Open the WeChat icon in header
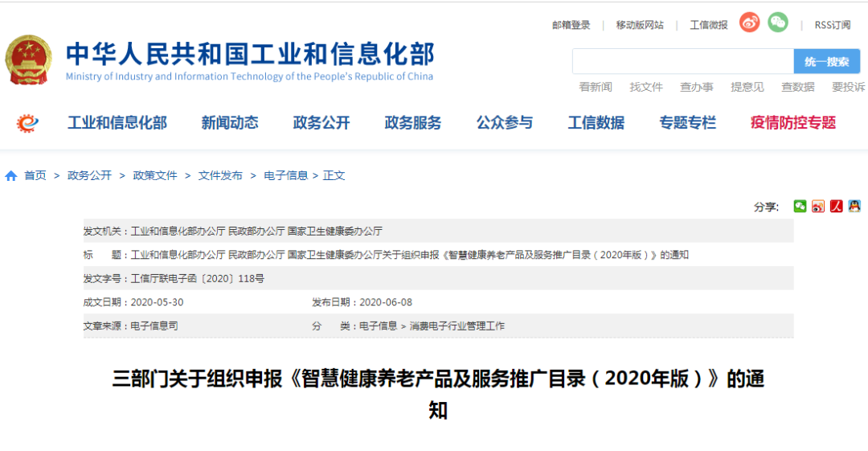The image size is (868, 451). tap(778, 23)
